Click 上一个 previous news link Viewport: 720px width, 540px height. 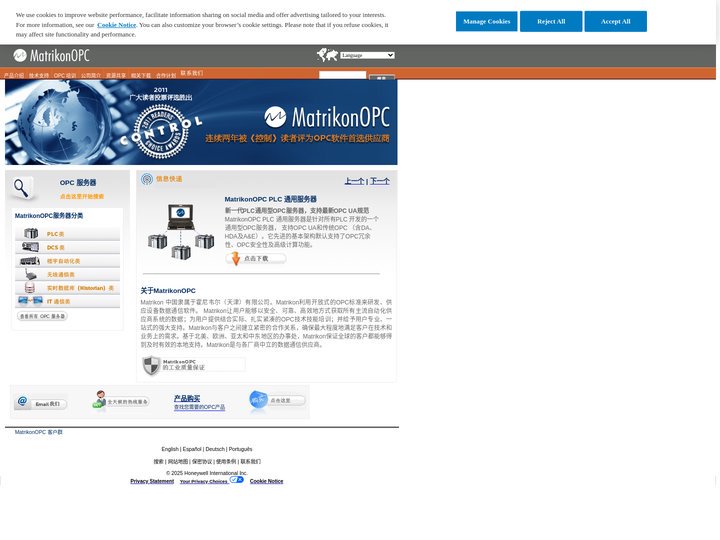tap(354, 181)
